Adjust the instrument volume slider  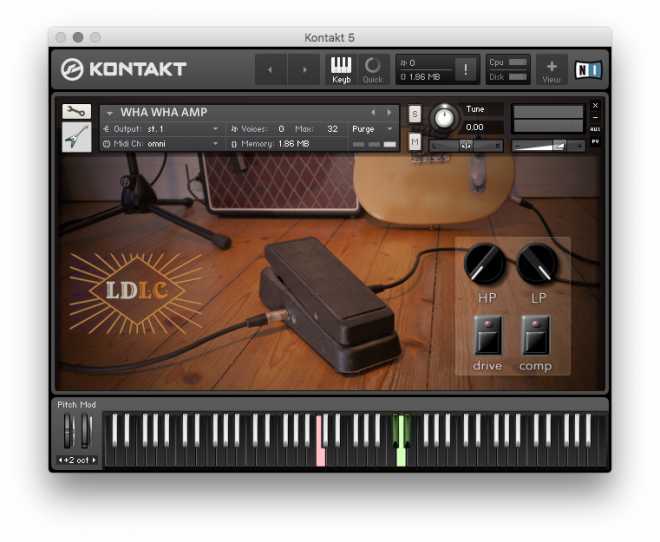click(548, 146)
